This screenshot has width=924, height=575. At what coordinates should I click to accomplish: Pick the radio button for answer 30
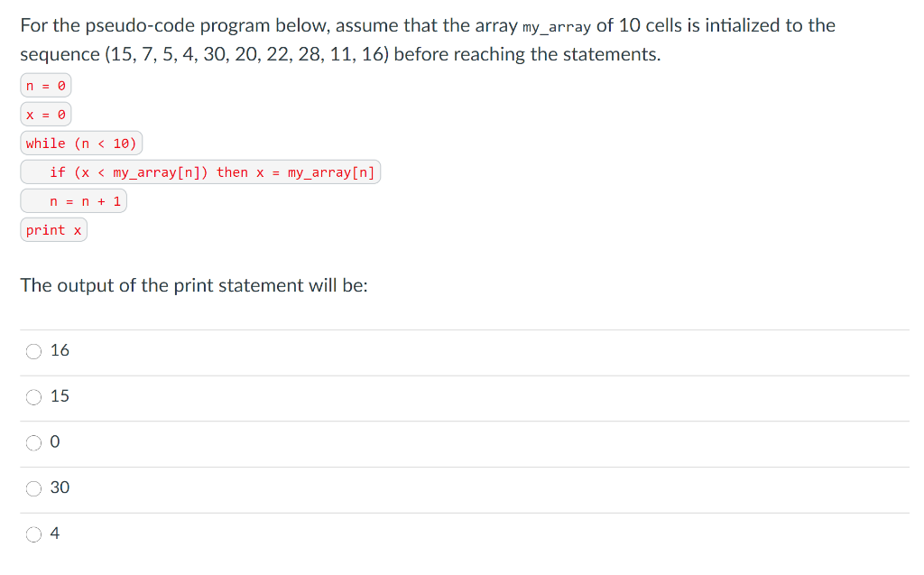(x=33, y=488)
